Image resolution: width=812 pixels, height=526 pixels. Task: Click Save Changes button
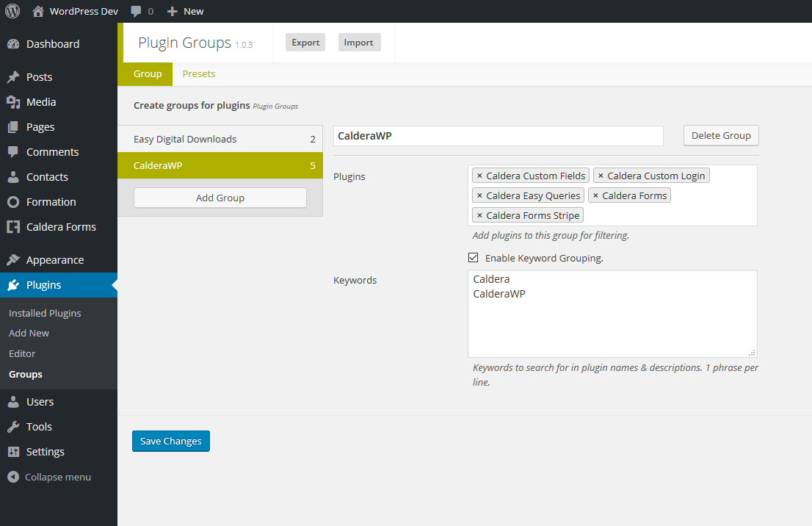tap(171, 441)
